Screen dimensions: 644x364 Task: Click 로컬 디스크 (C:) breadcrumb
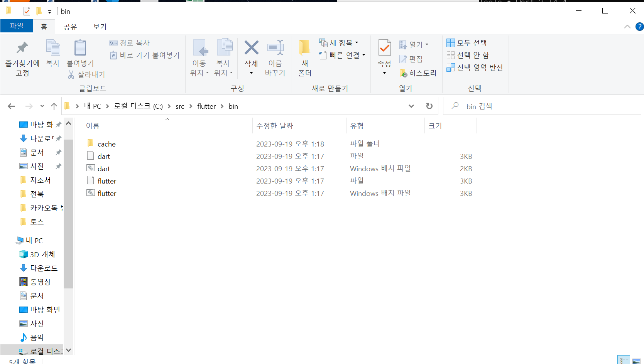pyautogui.click(x=139, y=106)
